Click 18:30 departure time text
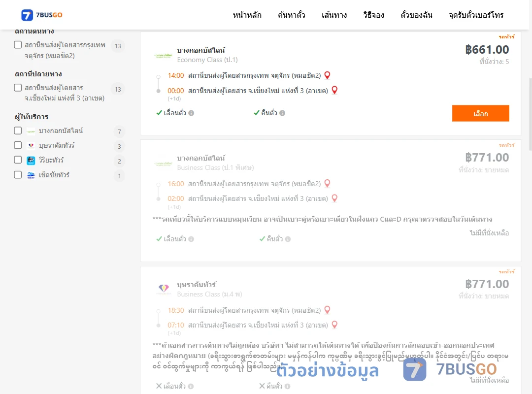Image resolution: width=532 pixels, height=394 pixels. (x=176, y=310)
